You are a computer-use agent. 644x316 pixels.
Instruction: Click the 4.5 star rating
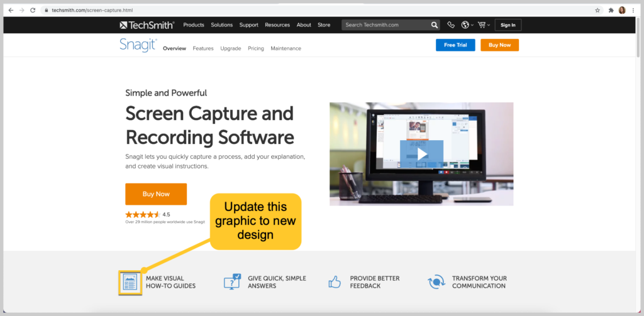point(147,214)
